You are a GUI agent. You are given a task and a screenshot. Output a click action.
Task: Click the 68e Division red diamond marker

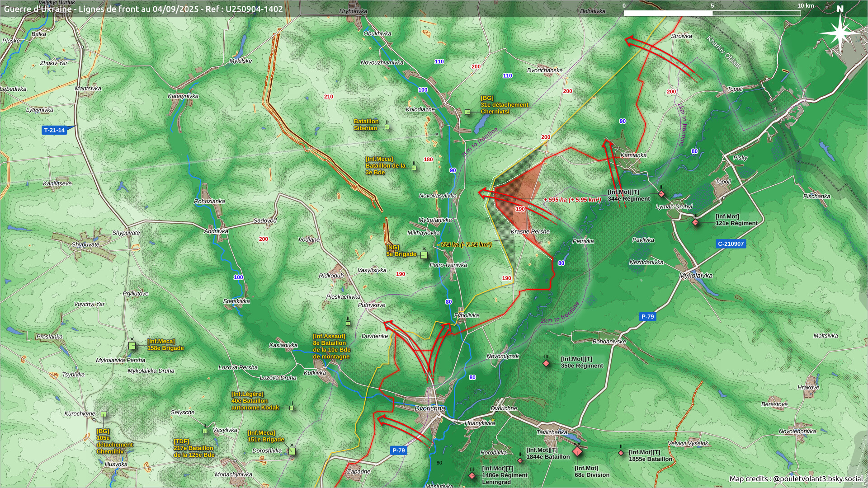tap(577, 451)
